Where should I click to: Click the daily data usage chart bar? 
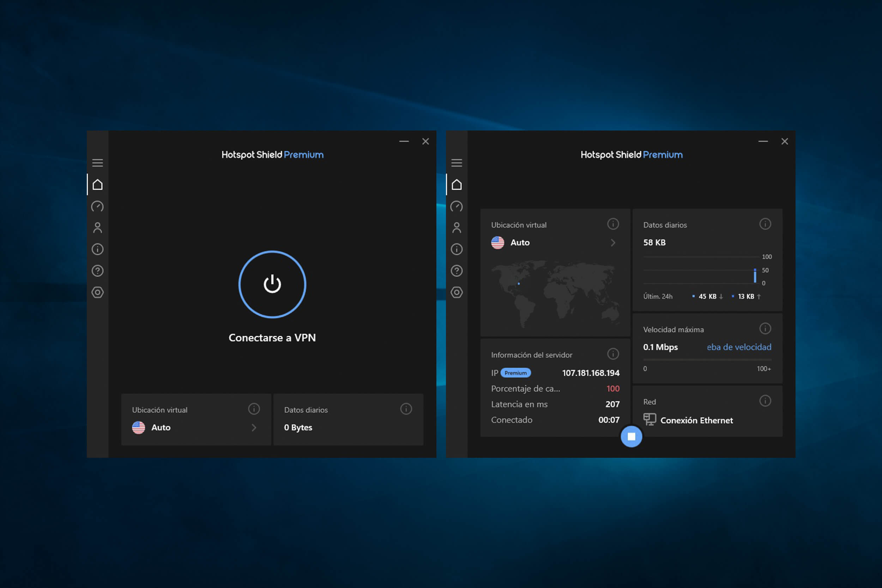755,275
